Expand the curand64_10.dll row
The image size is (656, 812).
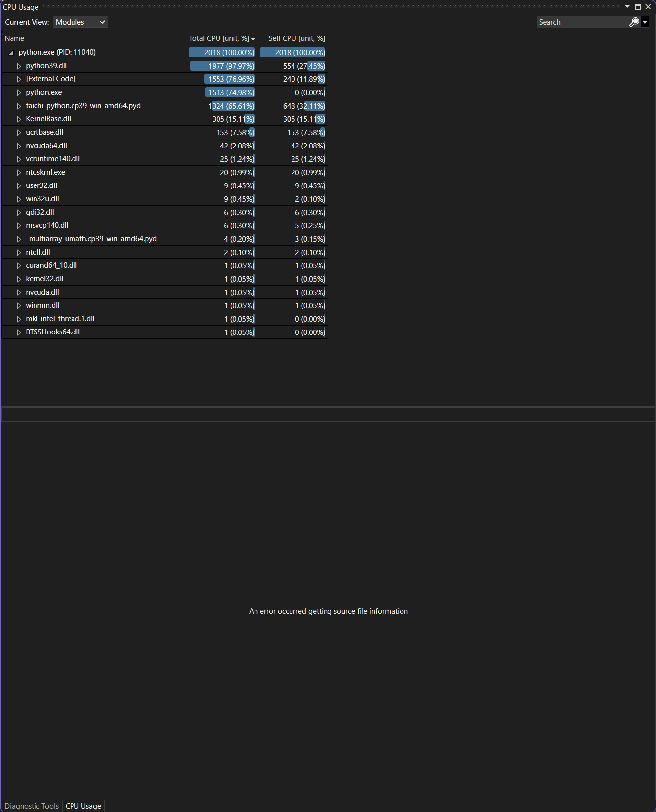[x=19, y=265]
